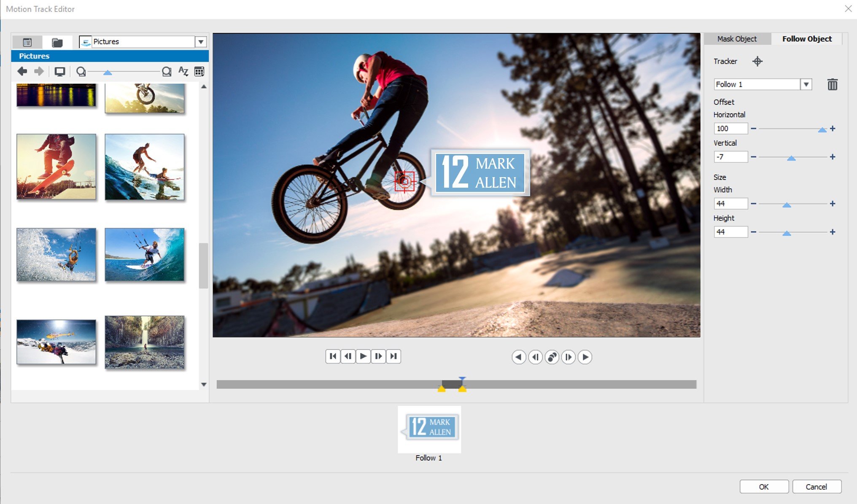Select the Follow Object tab
The width and height of the screenshot is (857, 504).
[x=806, y=39]
